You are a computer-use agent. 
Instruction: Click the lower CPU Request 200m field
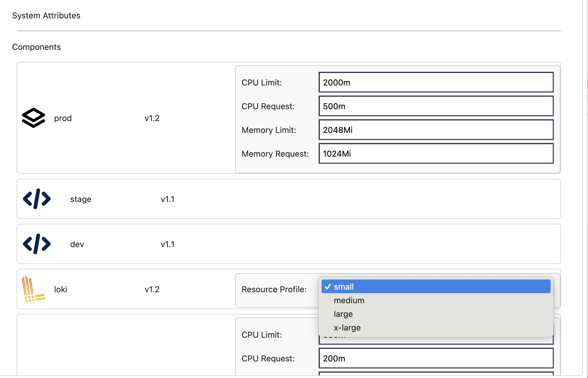[x=436, y=358]
